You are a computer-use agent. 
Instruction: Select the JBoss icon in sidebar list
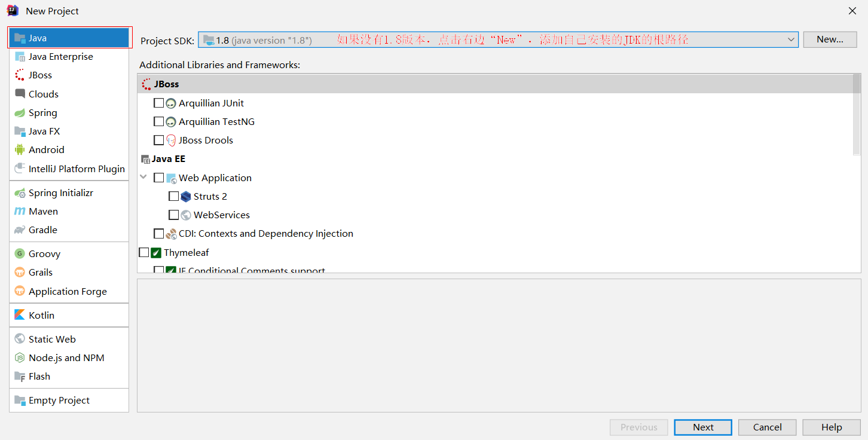[x=20, y=75]
